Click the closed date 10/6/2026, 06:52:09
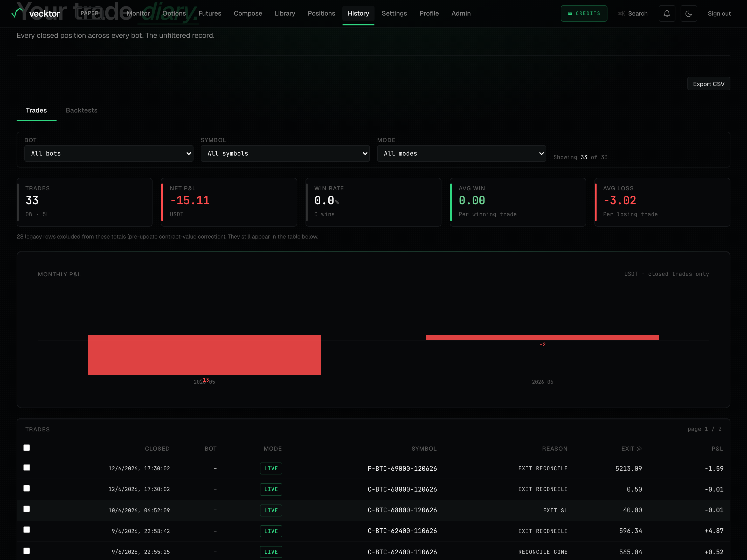 coord(139,510)
